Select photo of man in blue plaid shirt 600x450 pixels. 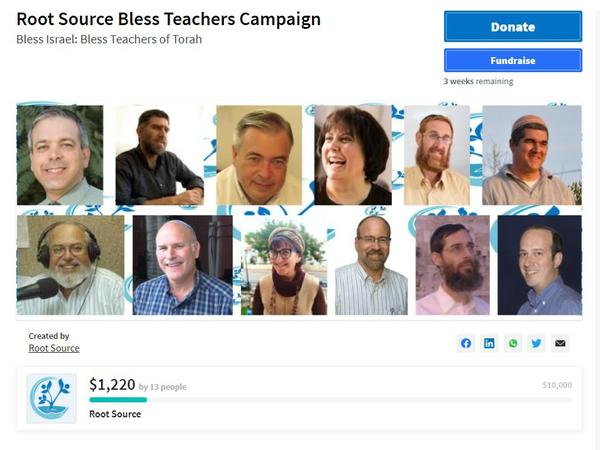click(x=183, y=265)
